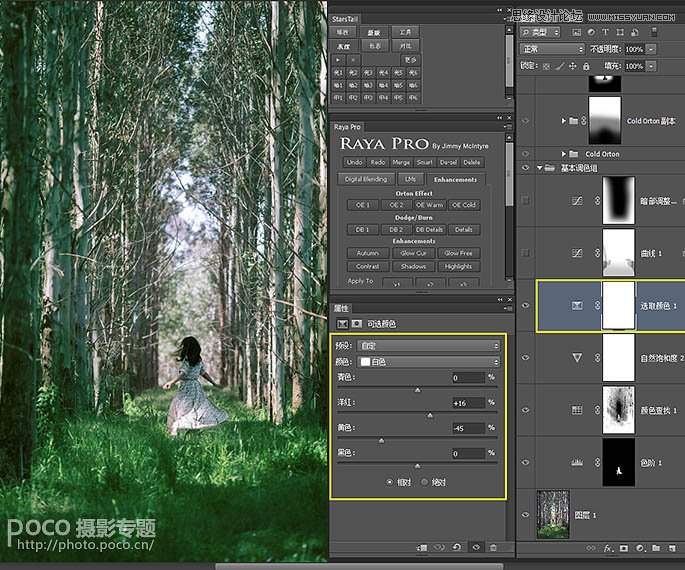Click pixel layer filter icon in Layers panel
The image size is (685, 570).
coord(577,32)
